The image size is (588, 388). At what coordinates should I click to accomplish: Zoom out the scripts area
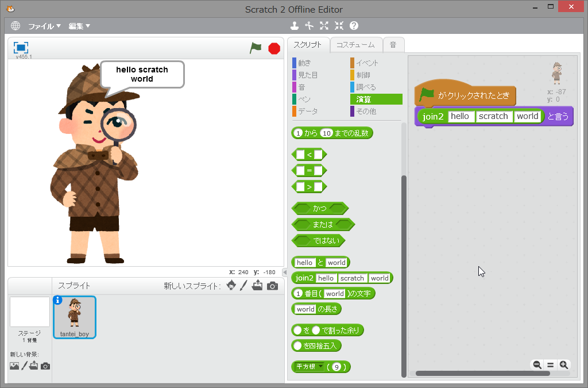point(537,365)
